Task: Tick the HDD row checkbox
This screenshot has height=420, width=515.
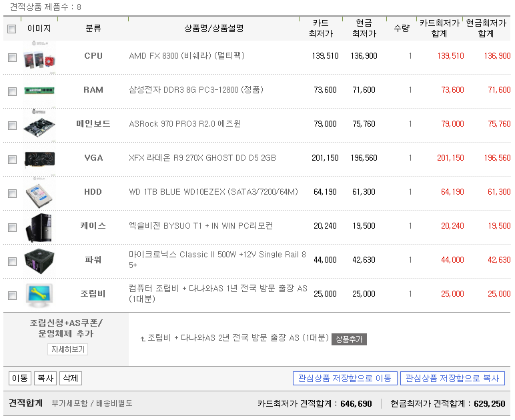Action: [12, 193]
